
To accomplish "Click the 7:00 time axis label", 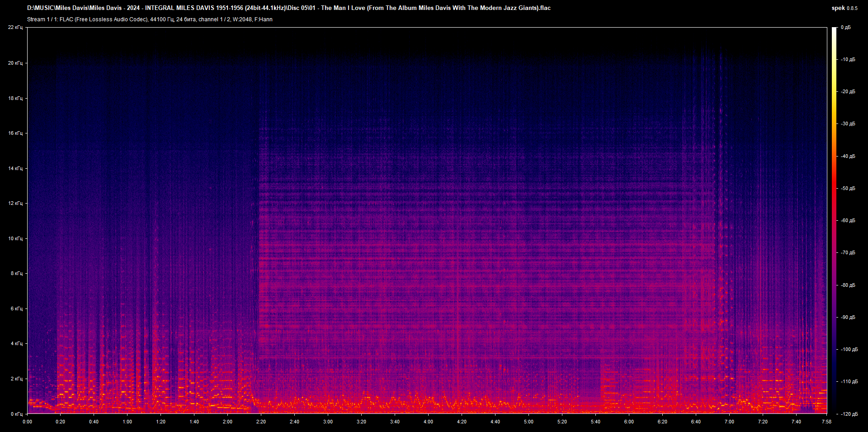I will (x=730, y=422).
